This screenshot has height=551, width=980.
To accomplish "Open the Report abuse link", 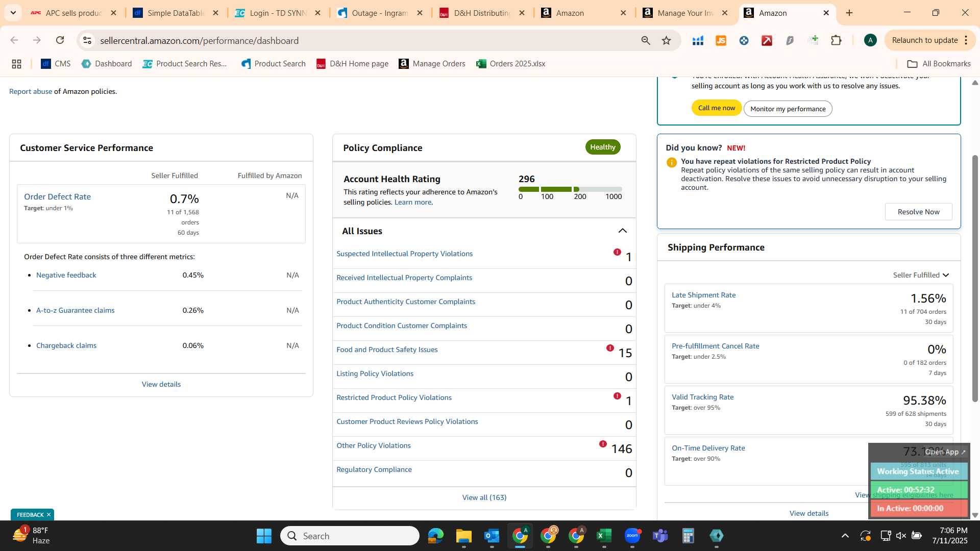I will point(31,91).
